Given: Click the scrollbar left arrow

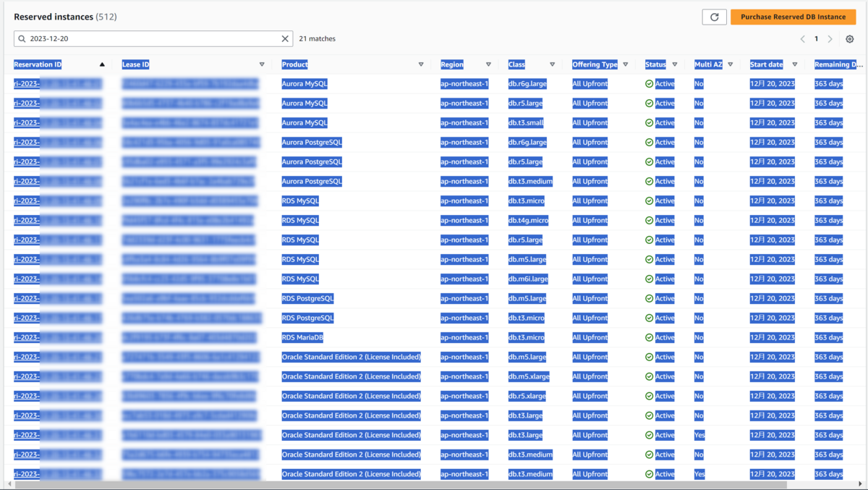Looking at the screenshot, I should tap(9, 484).
